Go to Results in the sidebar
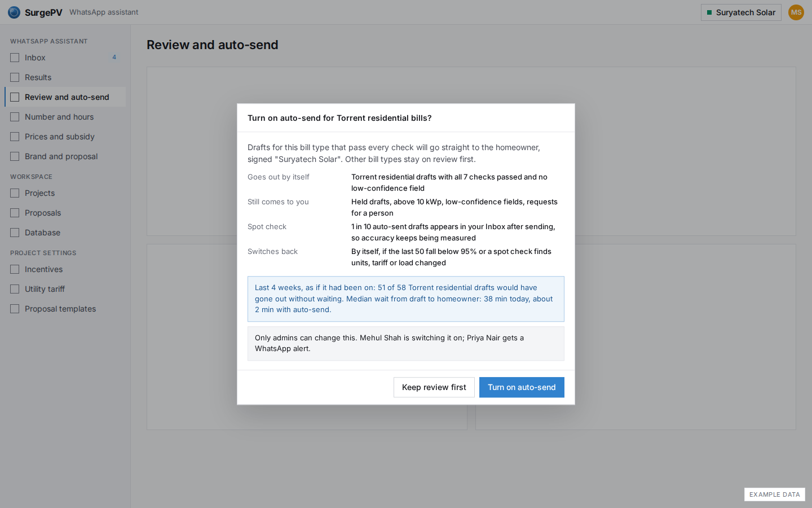 [x=38, y=77]
